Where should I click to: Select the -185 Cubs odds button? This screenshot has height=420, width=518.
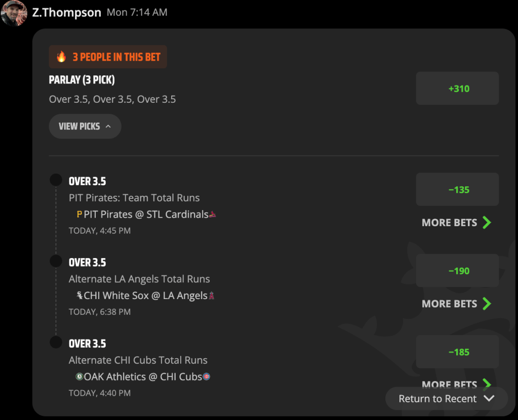click(457, 352)
